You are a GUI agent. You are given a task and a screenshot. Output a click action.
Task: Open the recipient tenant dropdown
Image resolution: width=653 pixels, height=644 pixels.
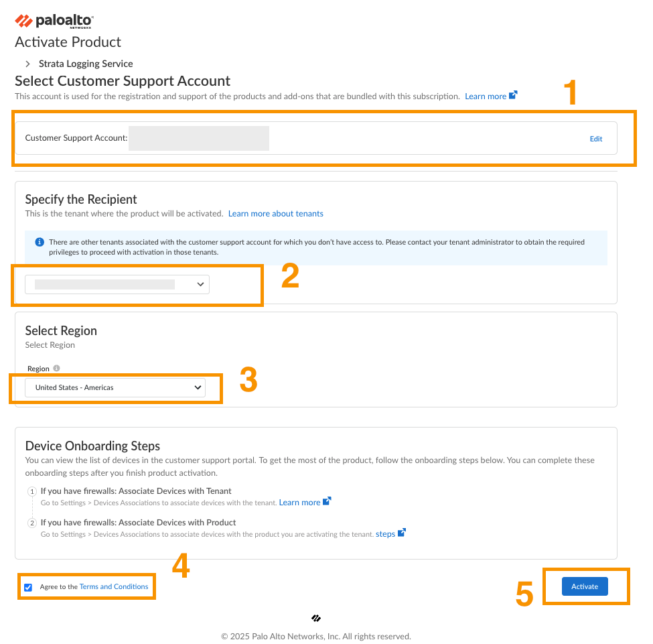(x=117, y=285)
